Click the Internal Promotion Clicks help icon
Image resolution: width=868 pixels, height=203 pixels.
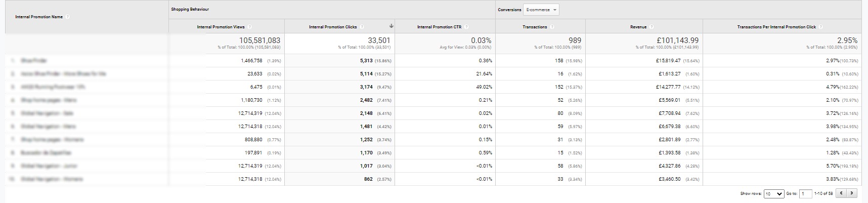coord(362,27)
